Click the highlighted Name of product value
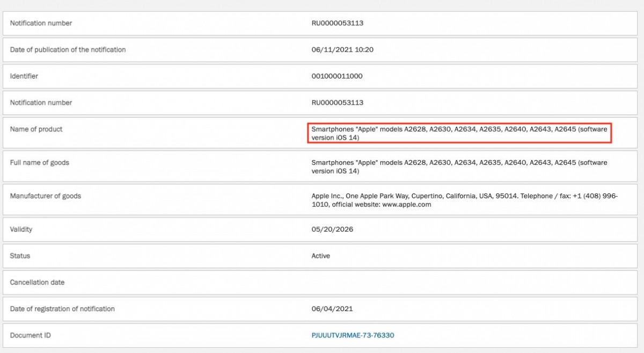This screenshot has width=644, height=353. pos(459,133)
